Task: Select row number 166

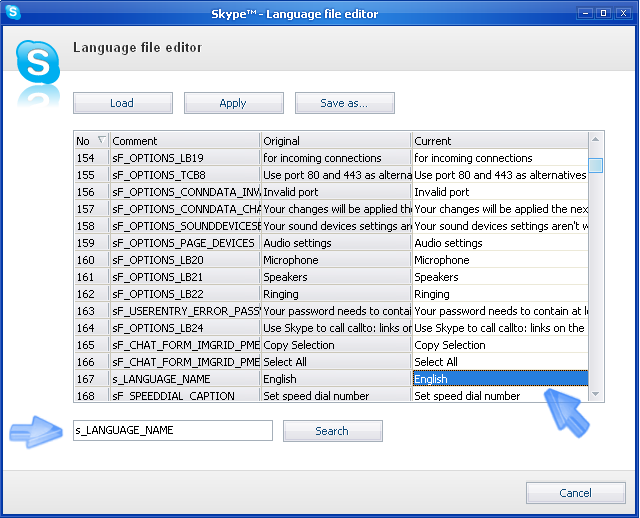Action: pyautogui.click(x=92, y=362)
